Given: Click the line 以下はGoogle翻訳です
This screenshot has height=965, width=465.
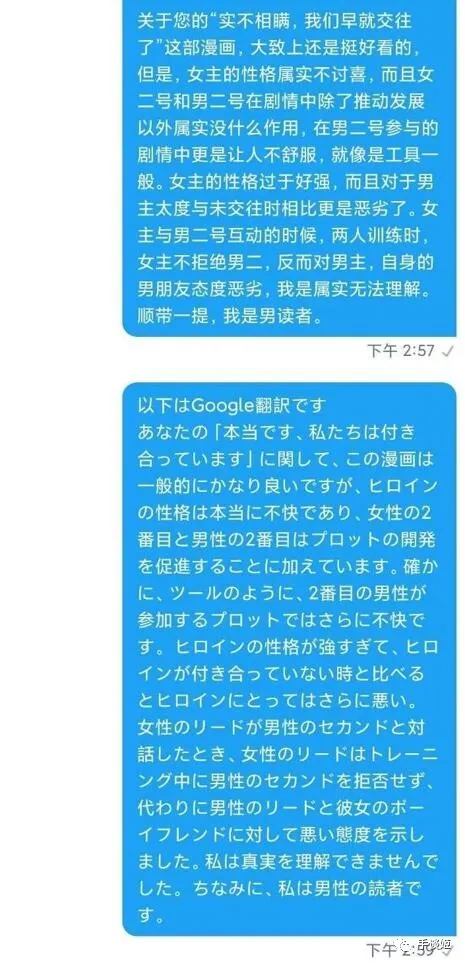Looking at the screenshot, I should (x=231, y=406).
